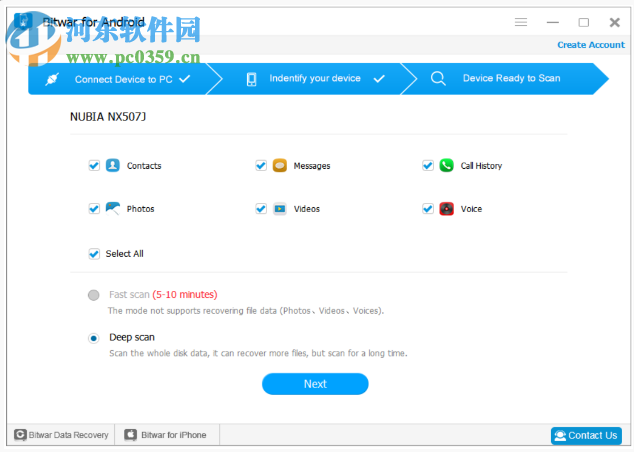The height and width of the screenshot is (452, 634).
Task: Click the Contacts person icon
Action: [113, 165]
